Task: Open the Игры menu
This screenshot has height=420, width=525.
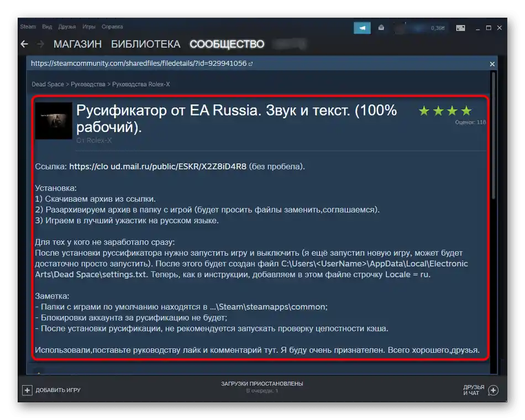Action: pyautogui.click(x=89, y=27)
